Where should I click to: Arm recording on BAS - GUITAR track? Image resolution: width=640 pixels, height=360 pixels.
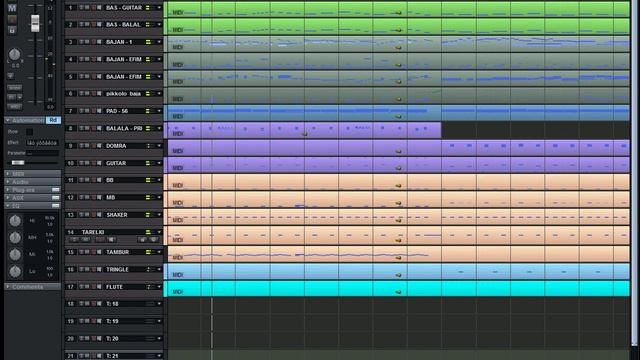(x=93, y=7)
